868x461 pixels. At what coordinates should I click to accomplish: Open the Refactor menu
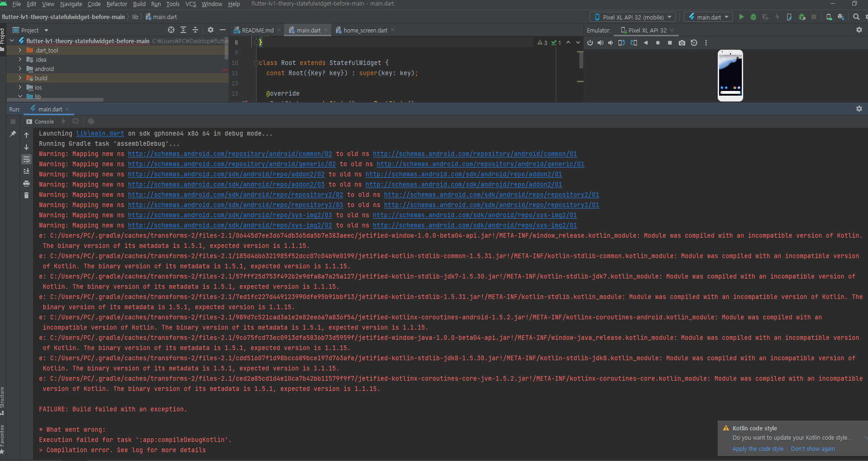117,4
